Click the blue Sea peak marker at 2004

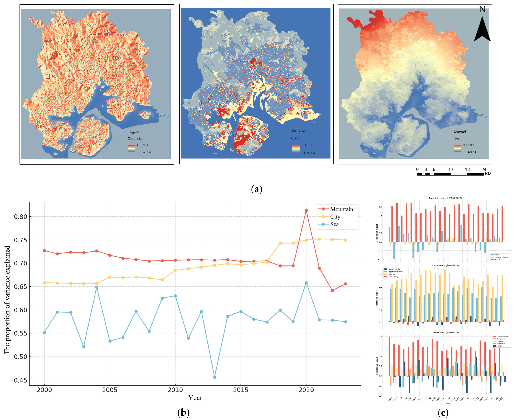[97, 287]
